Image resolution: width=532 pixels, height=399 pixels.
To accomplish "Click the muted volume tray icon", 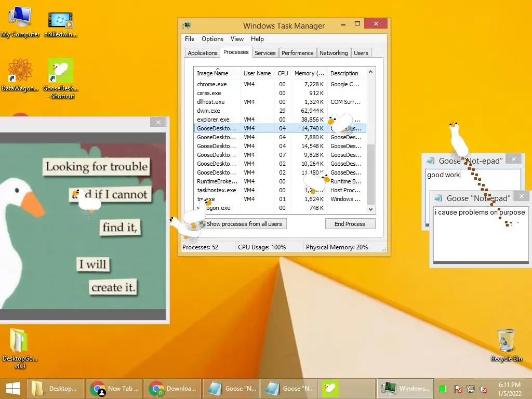I will pyautogui.click(x=483, y=389).
